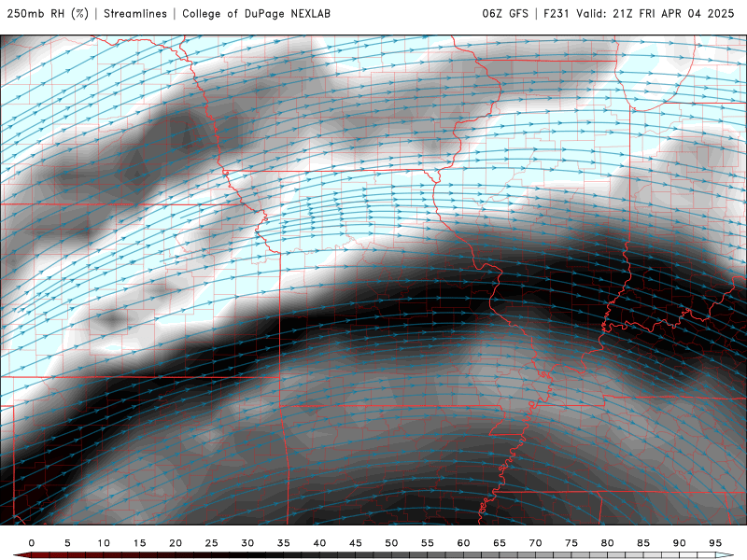747x560 pixels.
Task: Click the '20' value on the color scale
Action: tap(176, 543)
